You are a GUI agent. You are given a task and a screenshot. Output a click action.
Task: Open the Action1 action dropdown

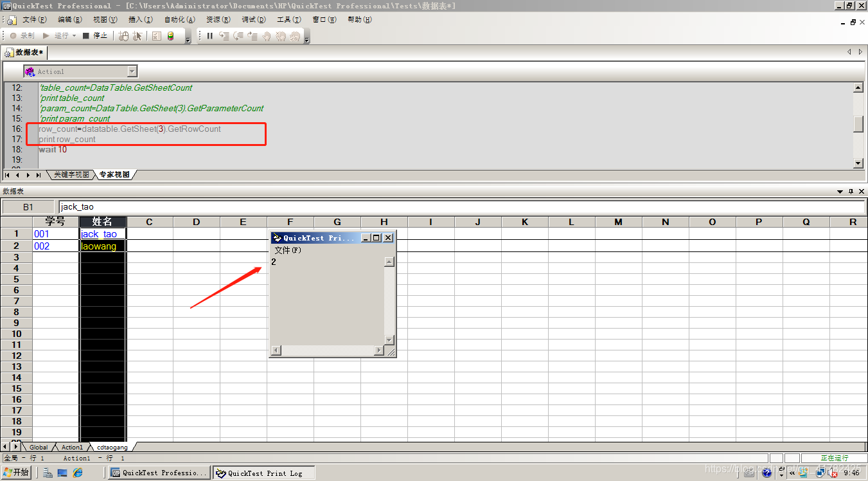tap(132, 71)
